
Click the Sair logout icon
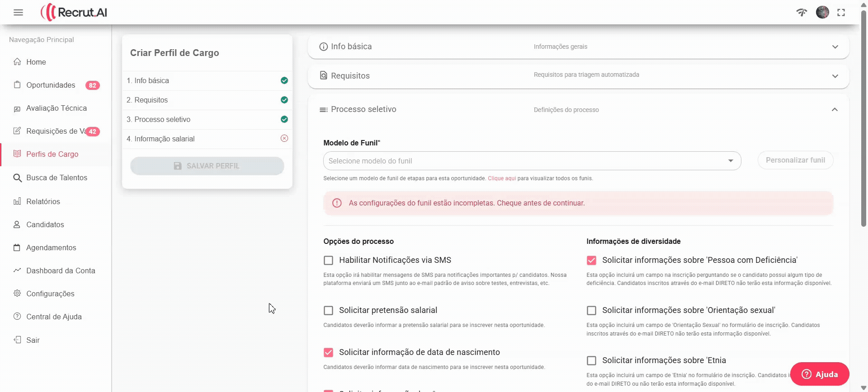tap(17, 340)
